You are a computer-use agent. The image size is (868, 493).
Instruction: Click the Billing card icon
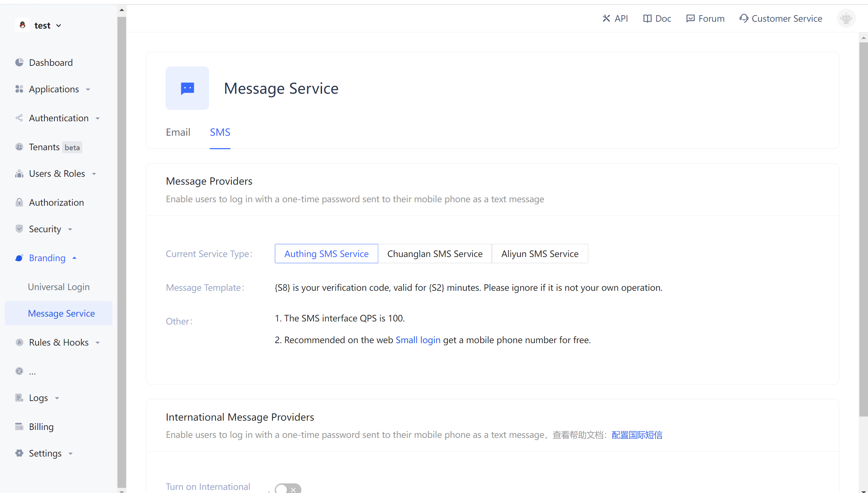point(19,427)
